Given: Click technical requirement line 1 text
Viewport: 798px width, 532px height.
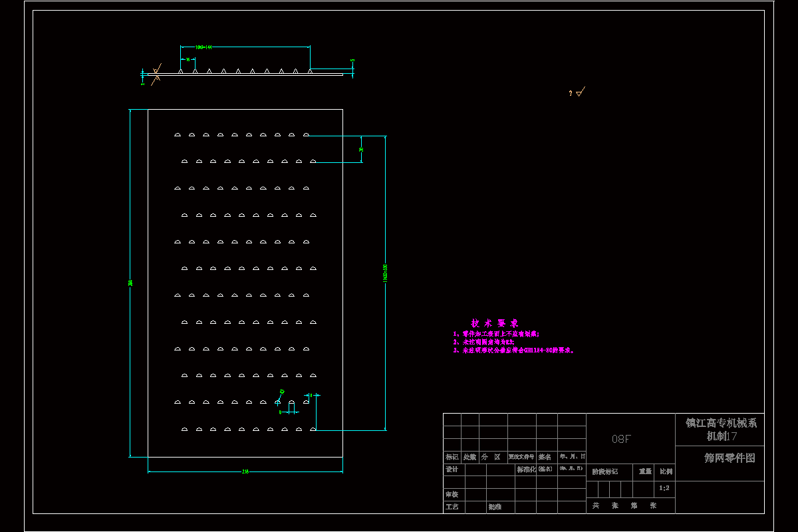Looking at the screenshot, I should pos(496,334).
